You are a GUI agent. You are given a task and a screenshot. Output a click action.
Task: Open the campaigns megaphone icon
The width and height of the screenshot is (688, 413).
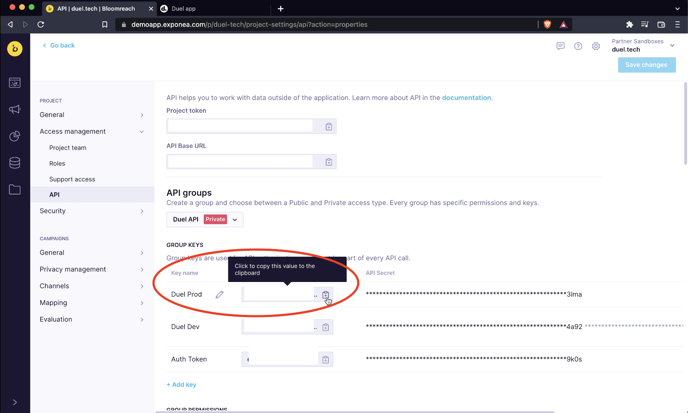pos(15,109)
